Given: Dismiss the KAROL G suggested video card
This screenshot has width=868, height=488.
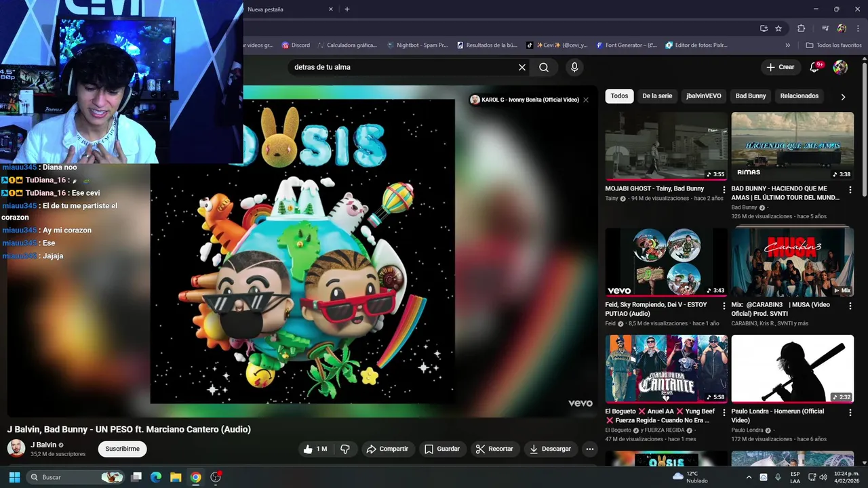Looking at the screenshot, I should click(x=586, y=100).
